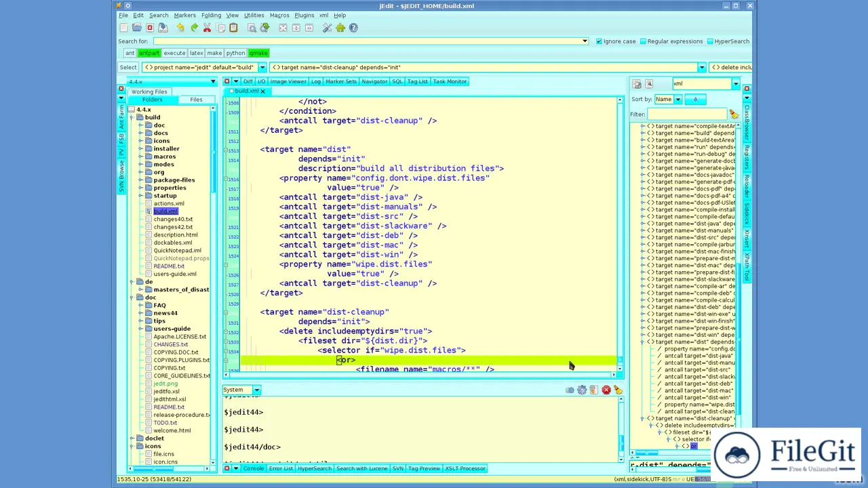Image resolution: width=868 pixels, height=488 pixels.
Task: Click the Image Viewer dockable button
Action: (x=288, y=81)
